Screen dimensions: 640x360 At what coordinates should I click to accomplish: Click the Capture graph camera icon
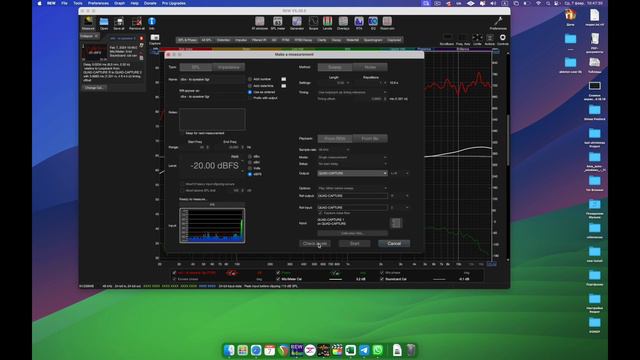[x=155, y=39]
